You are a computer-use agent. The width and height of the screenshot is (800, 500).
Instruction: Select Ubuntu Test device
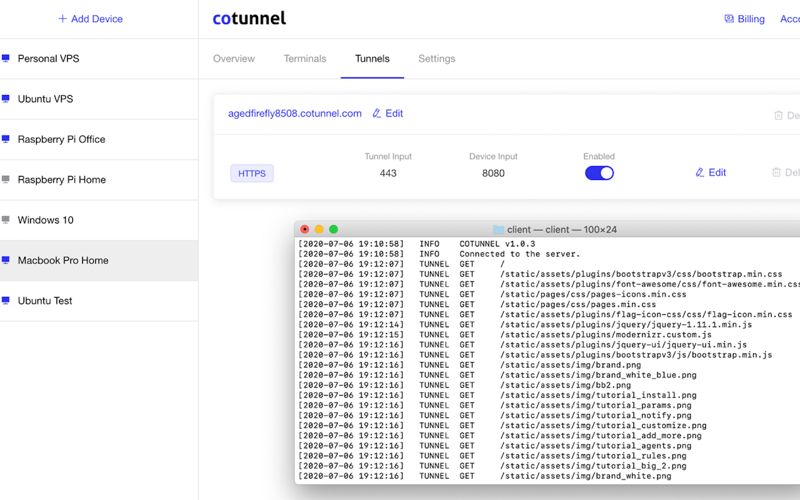pos(99,301)
